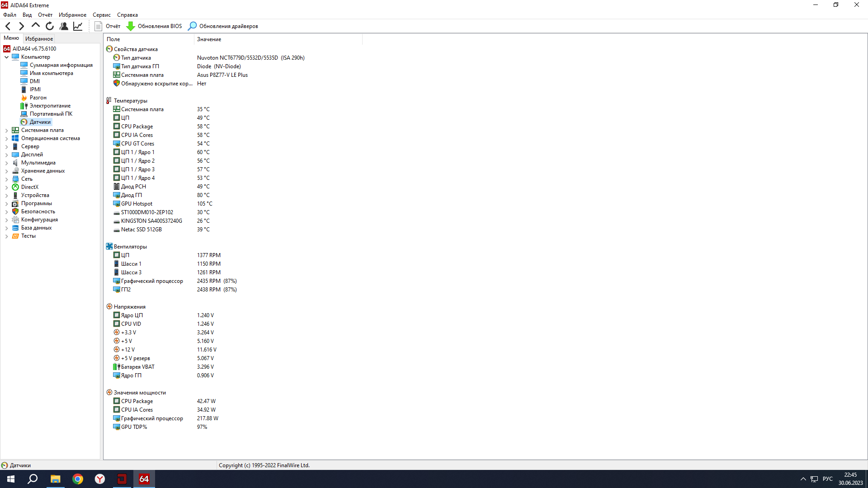
Task: Open Обновления драйверов driver updates
Action: click(x=223, y=26)
